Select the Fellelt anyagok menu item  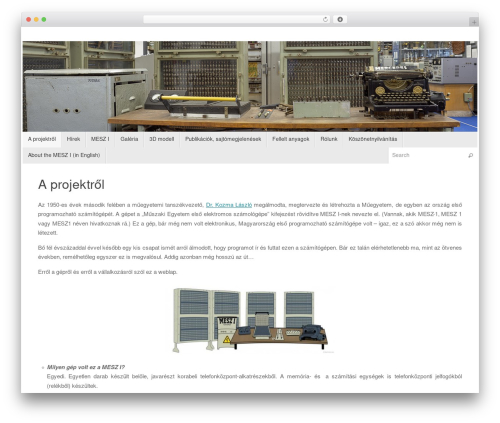pos(291,139)
